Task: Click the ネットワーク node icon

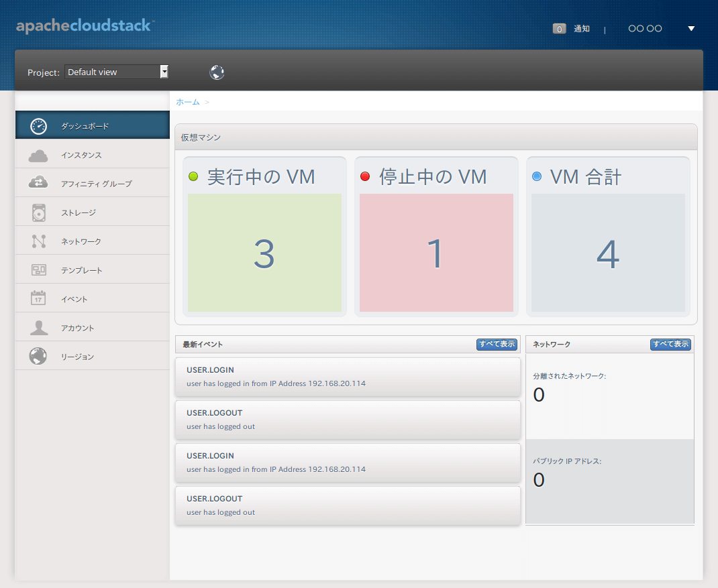Action: click(38, 241)
